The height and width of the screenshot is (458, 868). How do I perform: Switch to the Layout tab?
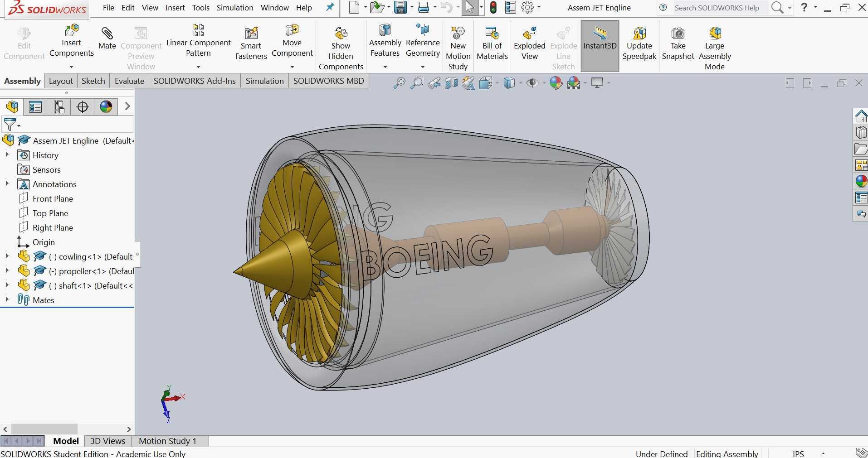tap(61, 81)
